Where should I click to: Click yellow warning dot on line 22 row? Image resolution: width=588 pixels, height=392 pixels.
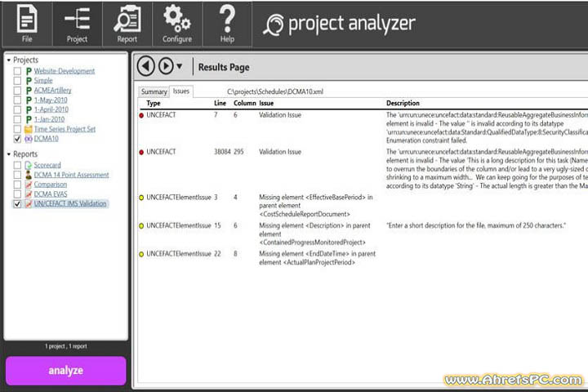coord(141,254)
